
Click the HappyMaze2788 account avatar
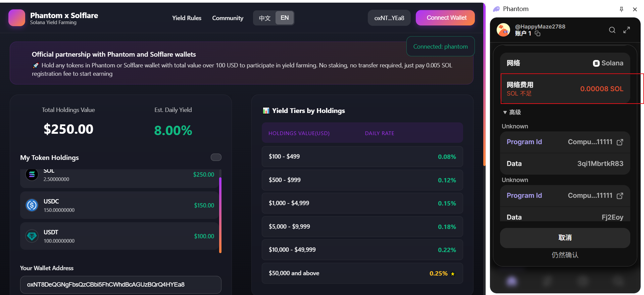click(x=503, y=30)
